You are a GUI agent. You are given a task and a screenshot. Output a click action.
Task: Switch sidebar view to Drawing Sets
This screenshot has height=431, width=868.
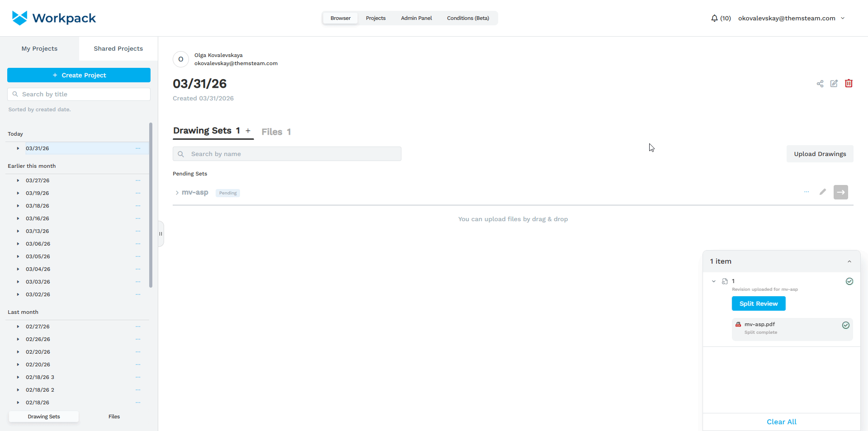44,417
